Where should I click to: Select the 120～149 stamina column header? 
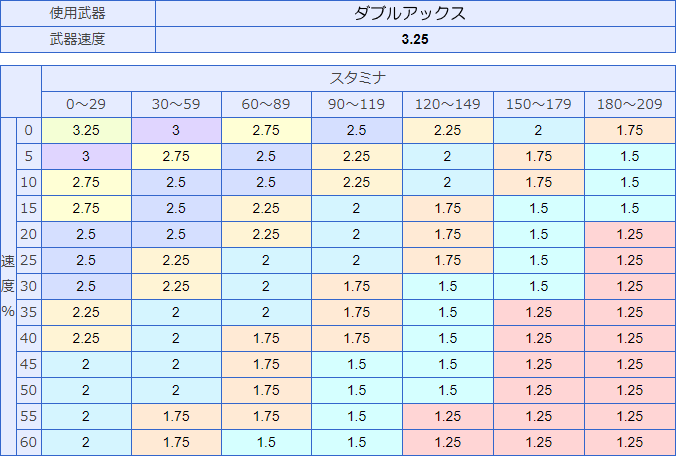click(x=448, y=104)
